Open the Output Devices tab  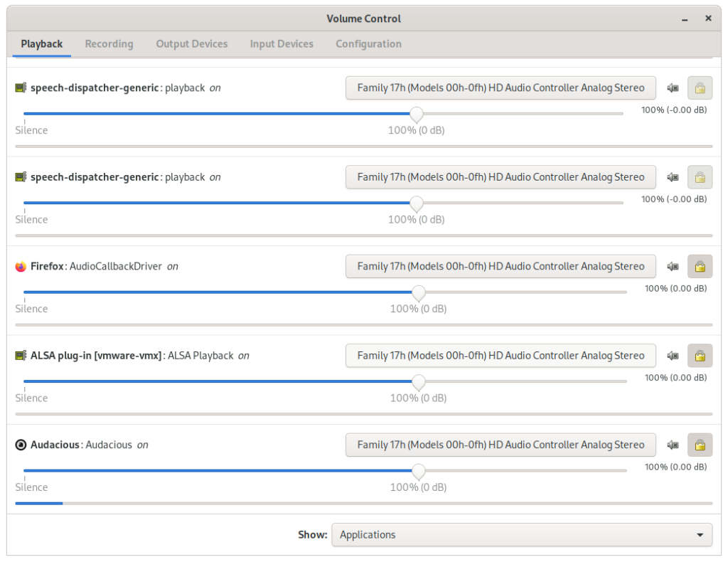pyautogui.click(x=192, y=44)
